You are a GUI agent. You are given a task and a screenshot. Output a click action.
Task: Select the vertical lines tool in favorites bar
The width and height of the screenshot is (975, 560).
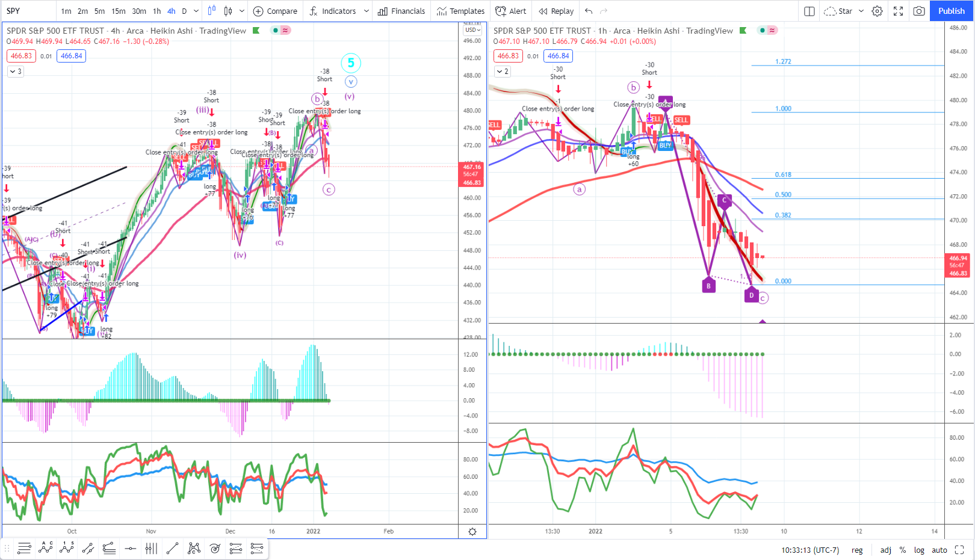point(151,548)
